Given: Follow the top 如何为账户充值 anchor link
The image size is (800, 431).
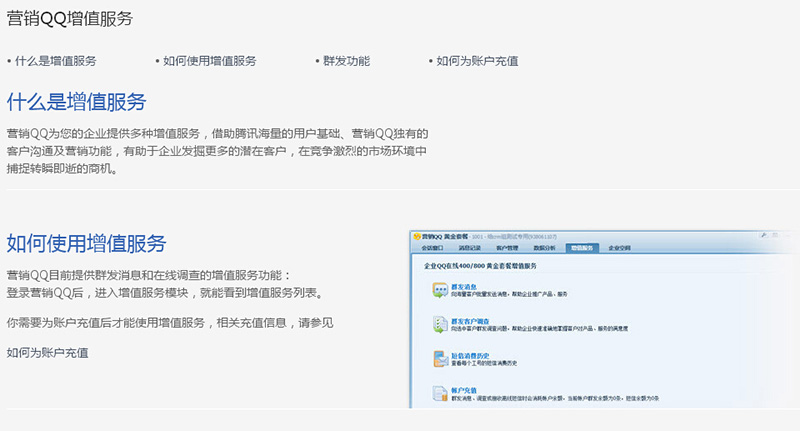Looking at the screenshot, I should [477, 61].
